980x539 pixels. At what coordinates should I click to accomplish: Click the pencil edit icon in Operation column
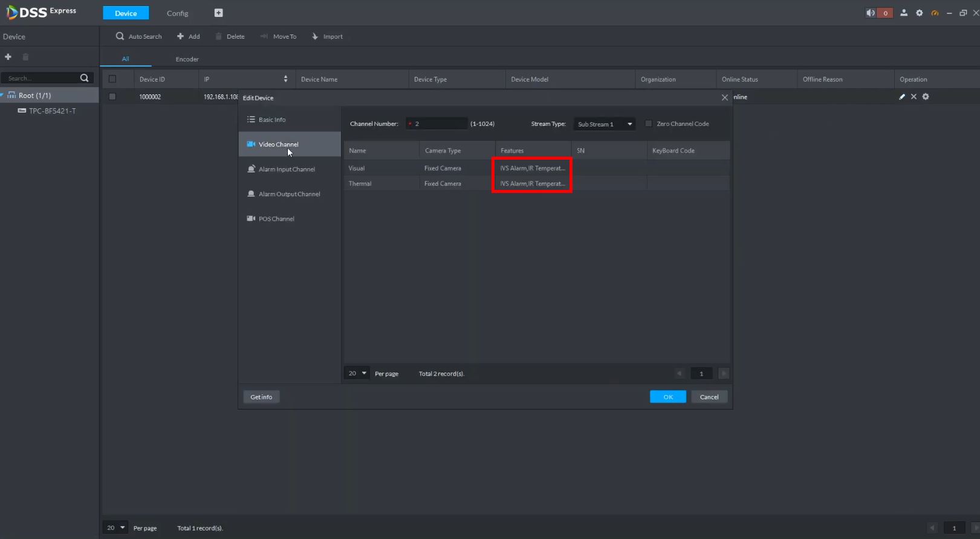pos(902,97)
